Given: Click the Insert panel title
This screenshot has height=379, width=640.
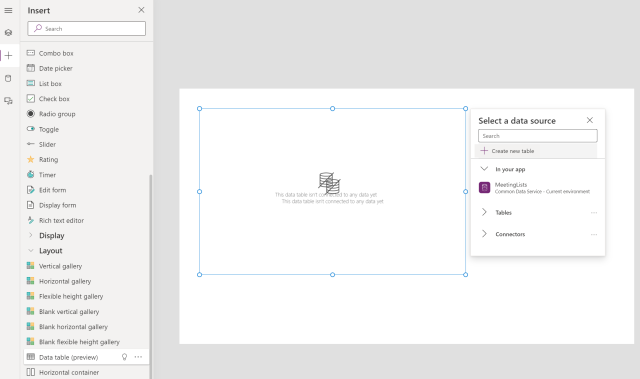Looking at the screenshot, I should click(x=39, y=11).
